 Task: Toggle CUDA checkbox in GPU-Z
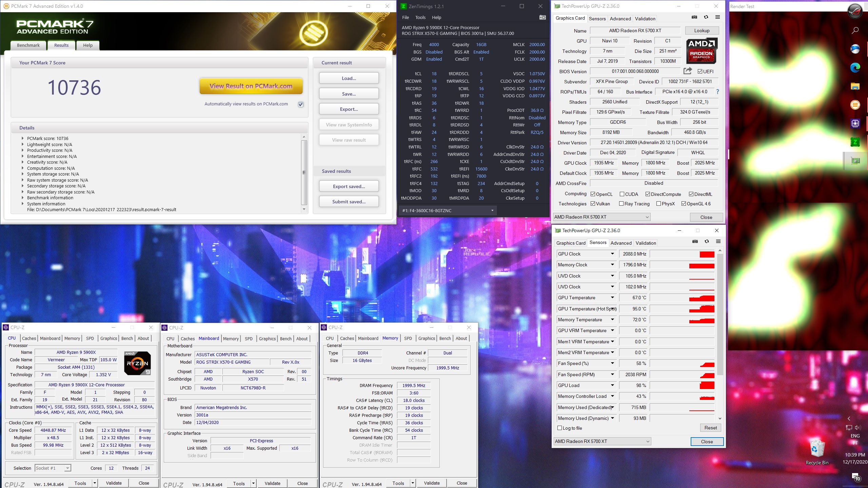tap(622, 194)
